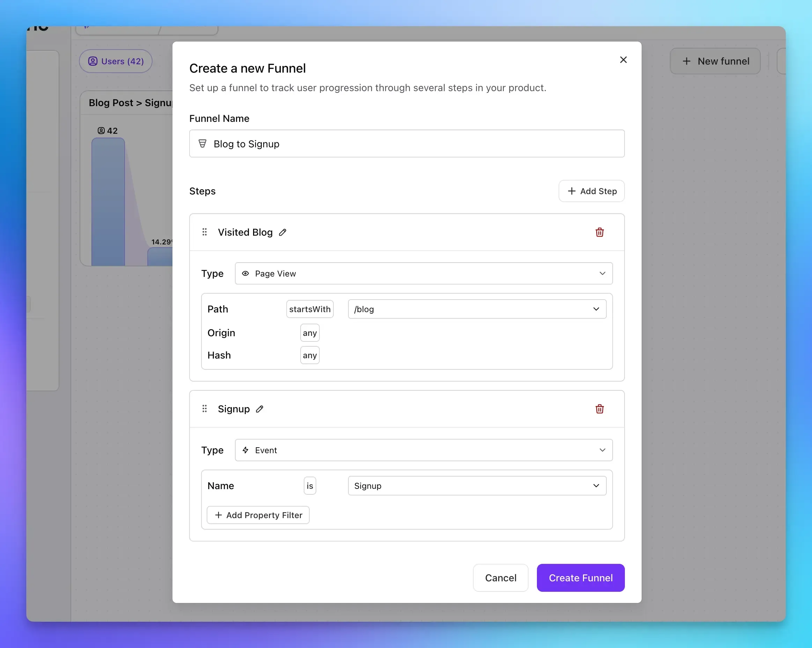Open the Signup event name dropdown
This screenshot has width=812, height=648.
click(477, 486)
